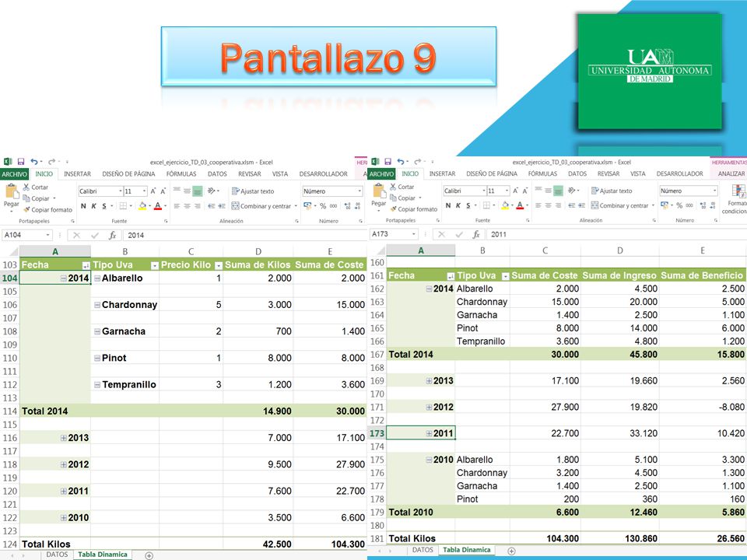Open Precio Kilo filter dropdown
This screenshot has height=560, width=747.
[218, 265]
